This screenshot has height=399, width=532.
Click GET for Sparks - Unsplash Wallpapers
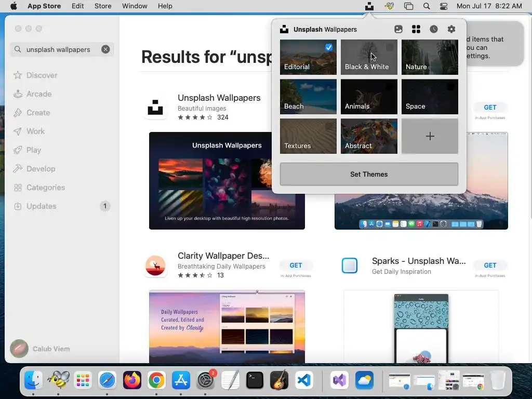(490, 265)
